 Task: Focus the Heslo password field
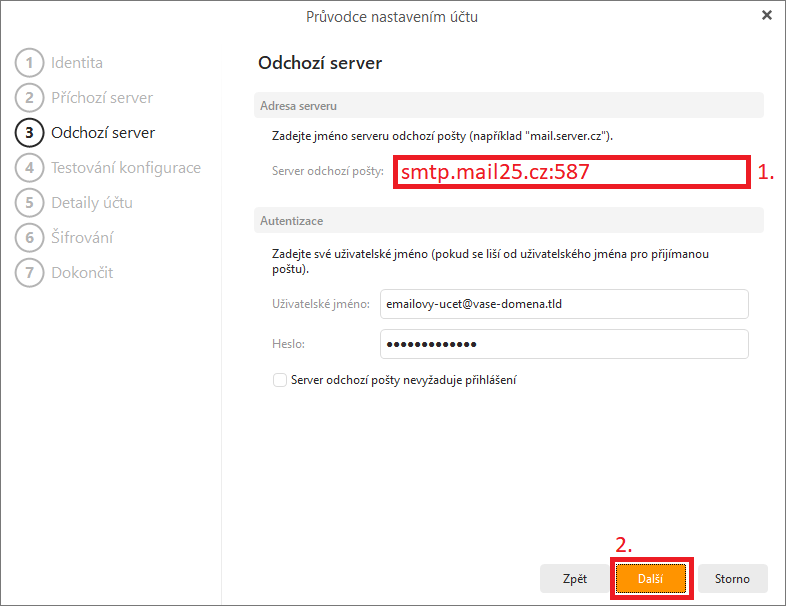564,344
